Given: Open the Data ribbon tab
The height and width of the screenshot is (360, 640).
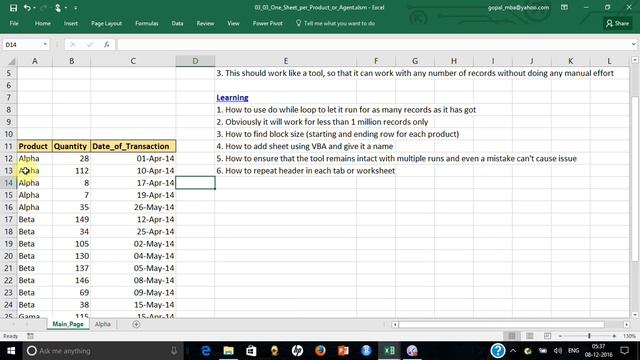Looking at the screenshot, I should click(177, 23).
